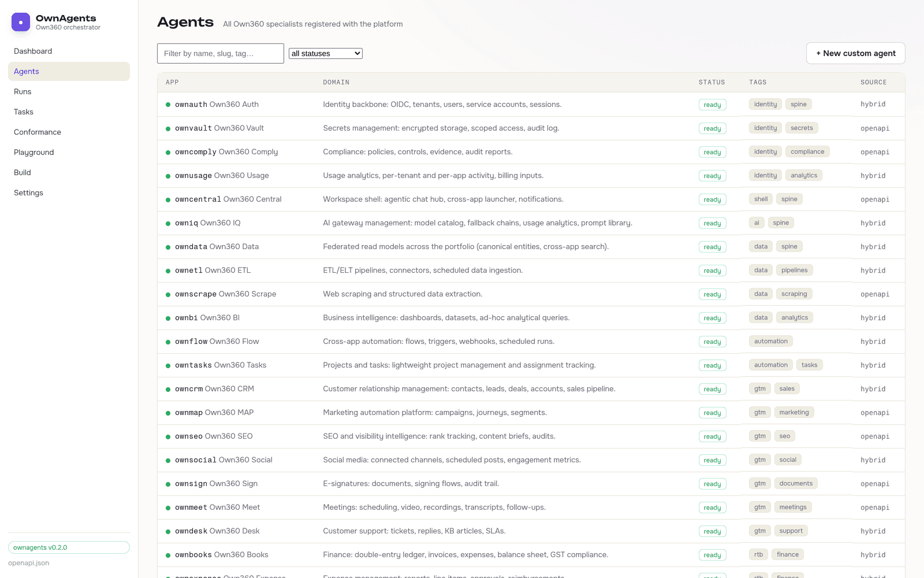Click the automation tag on ownflow

click(x=770, y=342)
